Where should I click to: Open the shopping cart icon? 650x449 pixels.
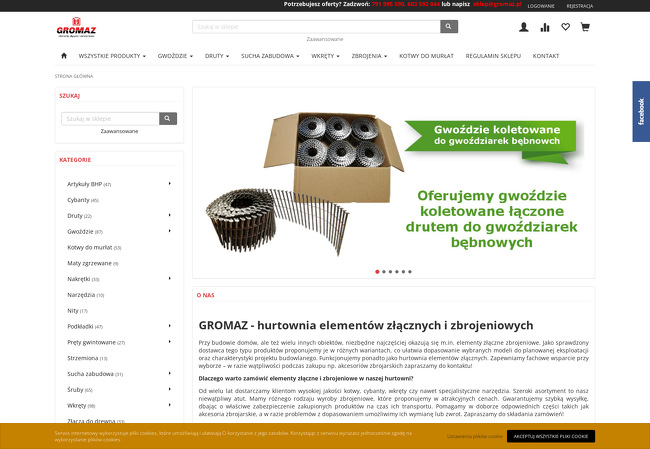585,27
